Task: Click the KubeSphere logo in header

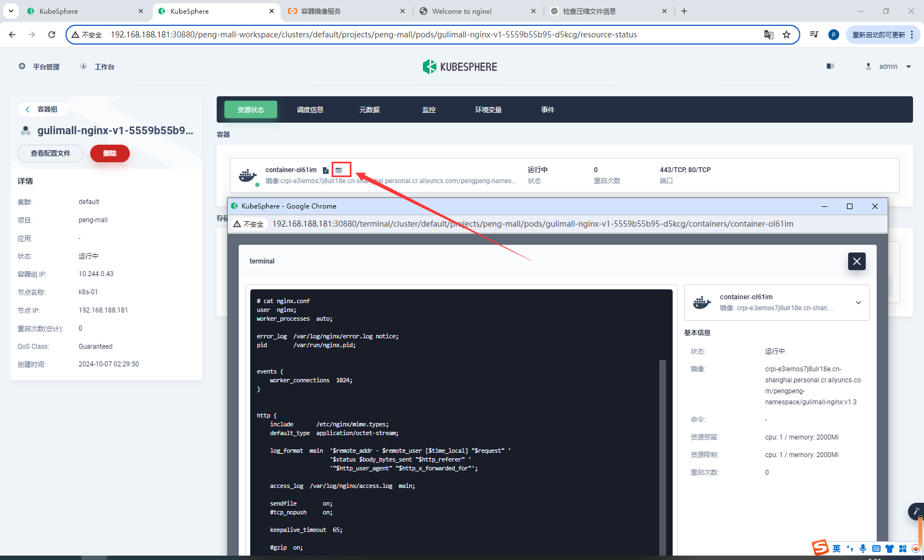Action: pyautogui.click(x=460, y=67)
